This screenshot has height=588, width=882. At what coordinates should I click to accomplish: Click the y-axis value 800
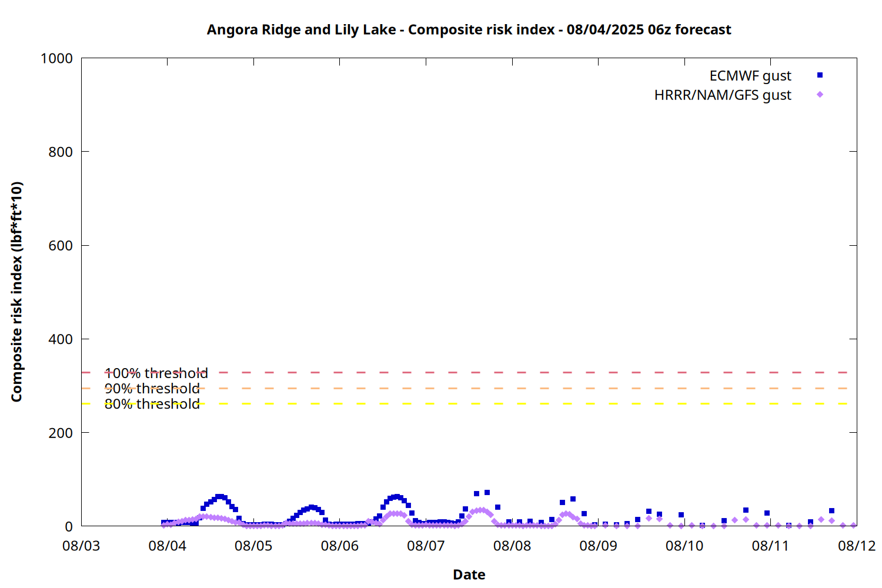pyautogui.click(x=61, y=152)
